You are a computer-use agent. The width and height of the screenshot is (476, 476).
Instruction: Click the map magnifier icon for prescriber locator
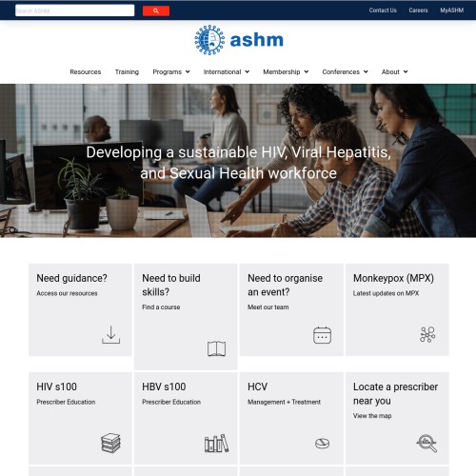tap(426, 443)
